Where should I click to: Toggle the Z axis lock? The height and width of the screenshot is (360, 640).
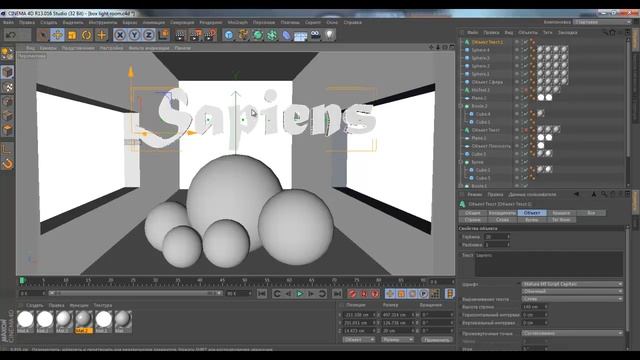point(149,35)
